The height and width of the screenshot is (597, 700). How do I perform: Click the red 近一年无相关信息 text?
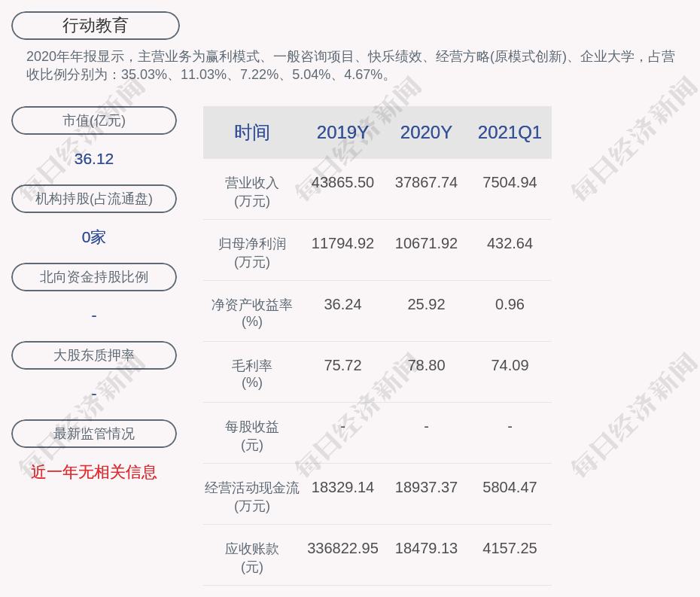coord(94,472)
